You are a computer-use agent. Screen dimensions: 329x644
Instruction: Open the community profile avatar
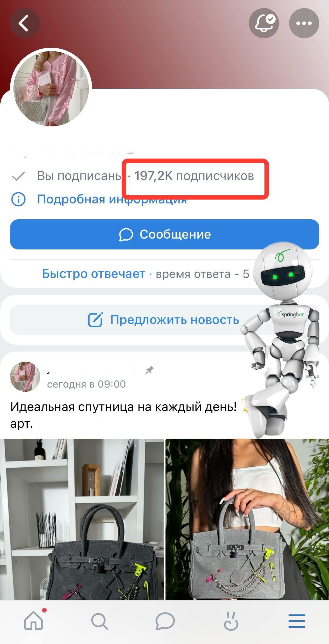[x=51, y=89]
